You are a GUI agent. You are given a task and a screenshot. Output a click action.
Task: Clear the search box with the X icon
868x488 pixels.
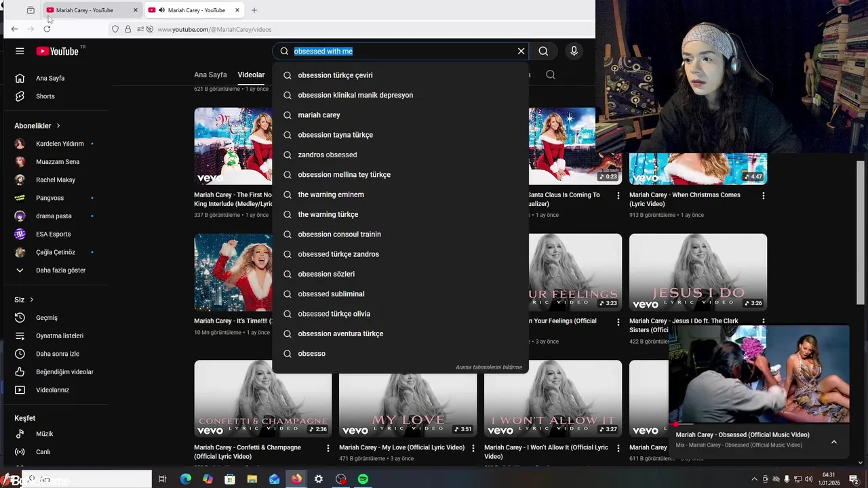(x=521, y=51)
